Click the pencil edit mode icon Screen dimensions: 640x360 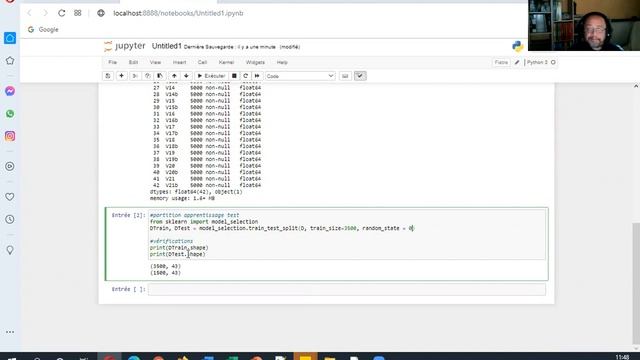click(x=517, y=62)
